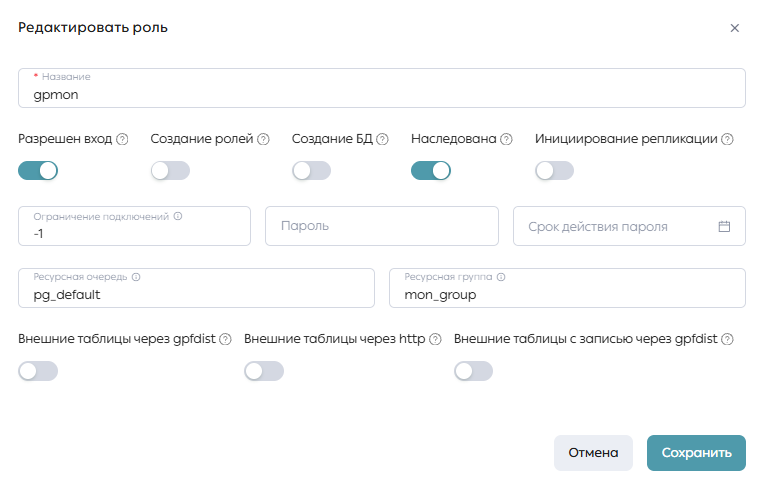Image resolution: width=763 pixels, height=489 pixels.
Task: Open Ресурсная очередь pg_default dropdown
Action: pos(197,288)
